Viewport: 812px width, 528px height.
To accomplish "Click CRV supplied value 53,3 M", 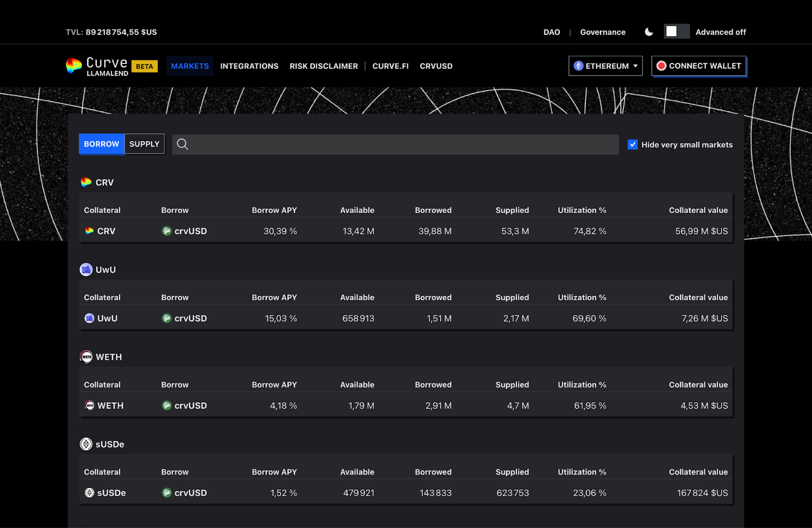I will click(x=515, y=231).
